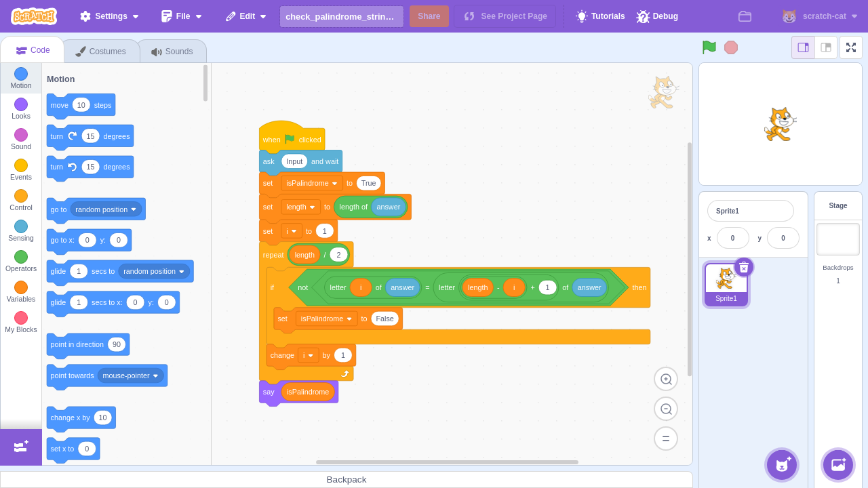This screenshot has width=868, height=488.
Task: Click the 'point in direction 90' block
Action: pos(88,344)
